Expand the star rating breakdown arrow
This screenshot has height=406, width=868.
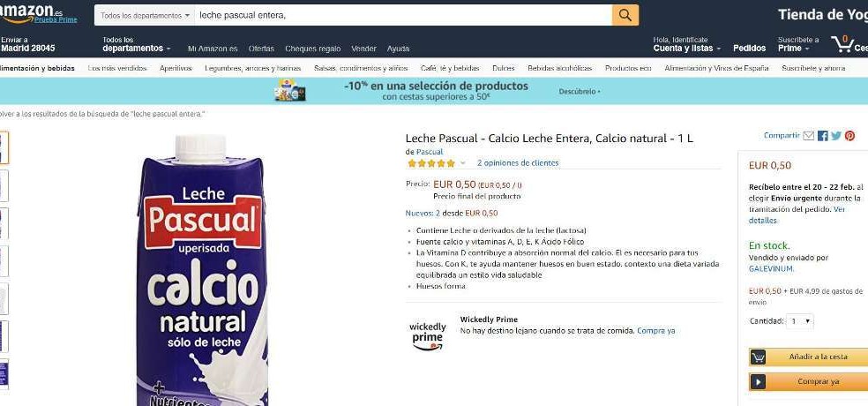463,163
